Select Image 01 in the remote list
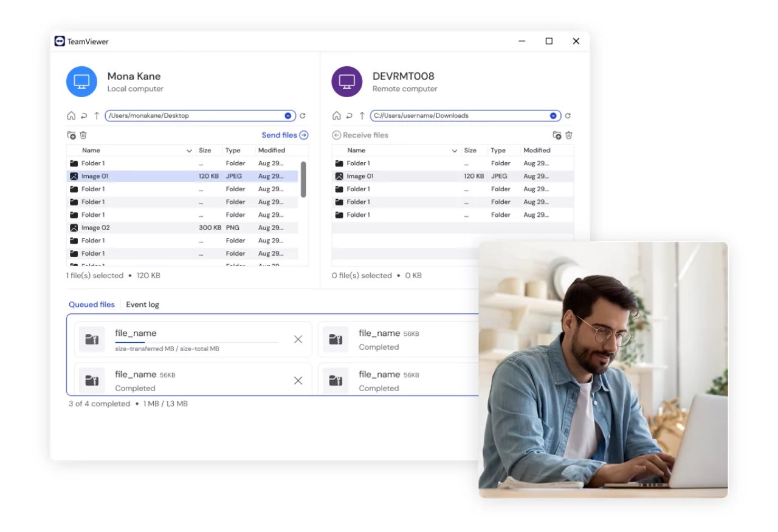Screen dimensions: 778x532 452,176
